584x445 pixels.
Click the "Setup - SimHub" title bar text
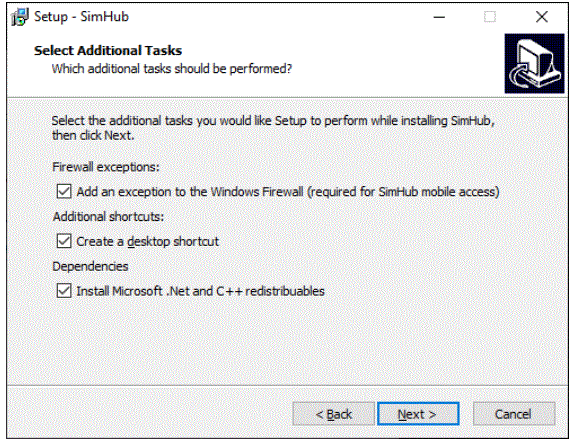click(x=81, y=17)
